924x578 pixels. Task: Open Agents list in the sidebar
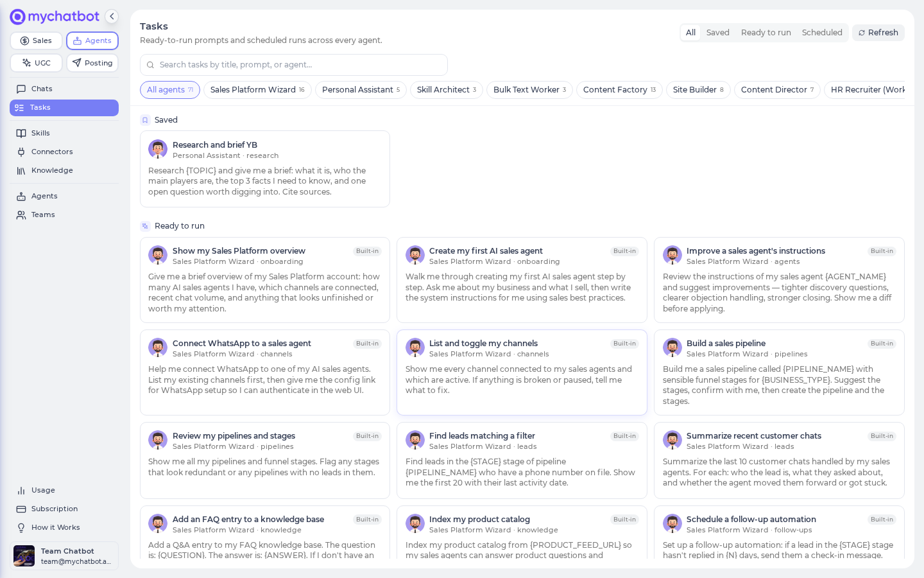point(64,196)
